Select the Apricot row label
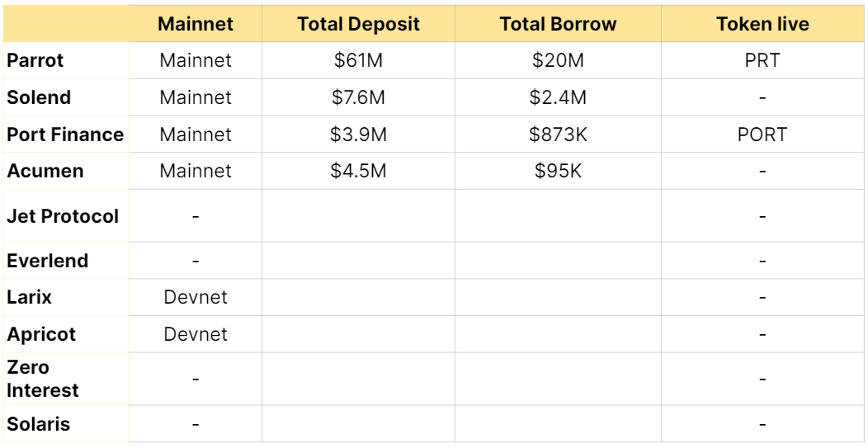Image resolution: width=868 pixels, height=448 pixels. pos(41,334)
